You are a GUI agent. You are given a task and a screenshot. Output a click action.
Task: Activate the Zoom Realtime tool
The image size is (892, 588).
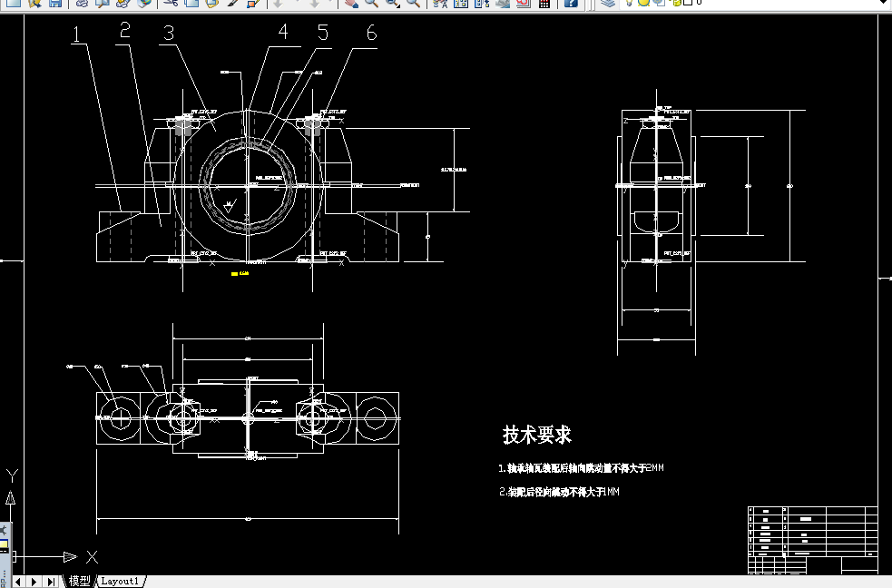(371, 6)
